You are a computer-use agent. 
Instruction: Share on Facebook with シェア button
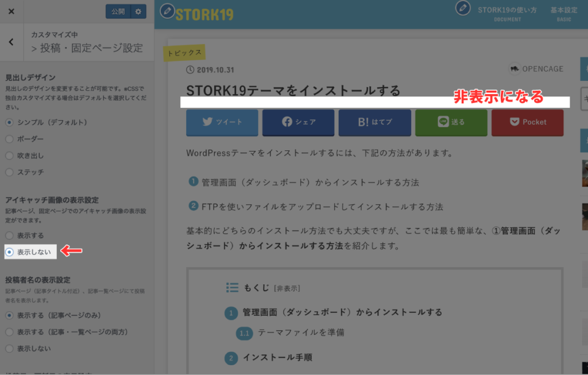pos(299,122)
